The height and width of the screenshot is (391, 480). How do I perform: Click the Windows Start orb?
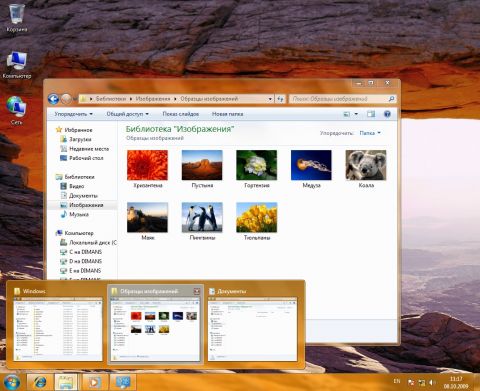click(x=12, y=382)
